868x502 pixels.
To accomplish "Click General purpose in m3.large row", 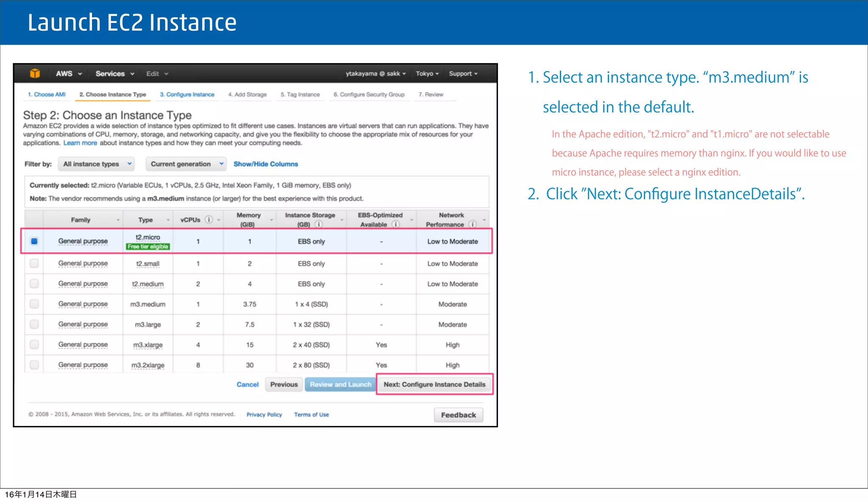I will tap(83, 324).
